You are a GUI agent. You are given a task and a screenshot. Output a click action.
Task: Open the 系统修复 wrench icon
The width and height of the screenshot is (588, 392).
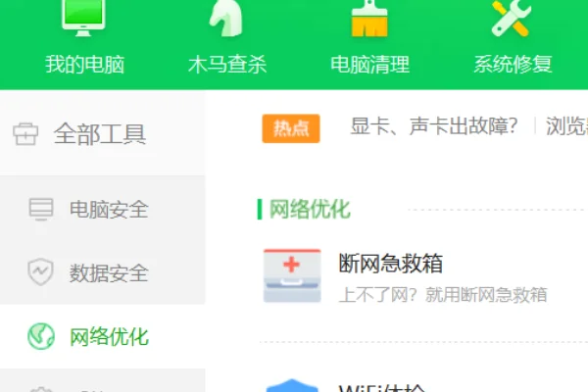click(512, 18)
